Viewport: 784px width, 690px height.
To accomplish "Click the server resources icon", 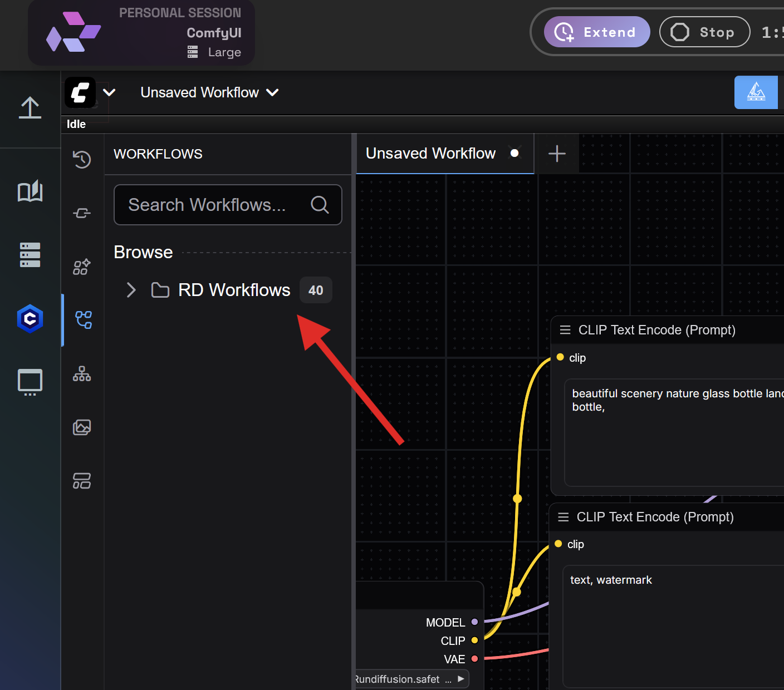I will click(30, 255).
